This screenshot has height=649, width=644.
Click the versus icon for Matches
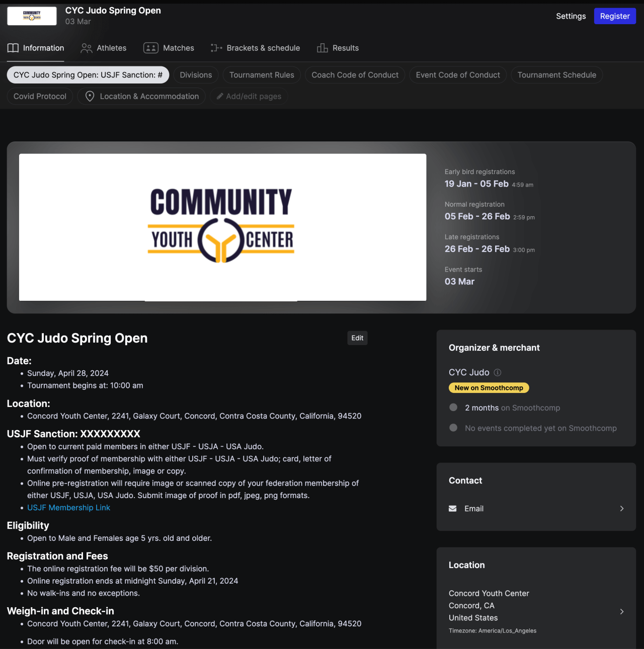(151, 48)
